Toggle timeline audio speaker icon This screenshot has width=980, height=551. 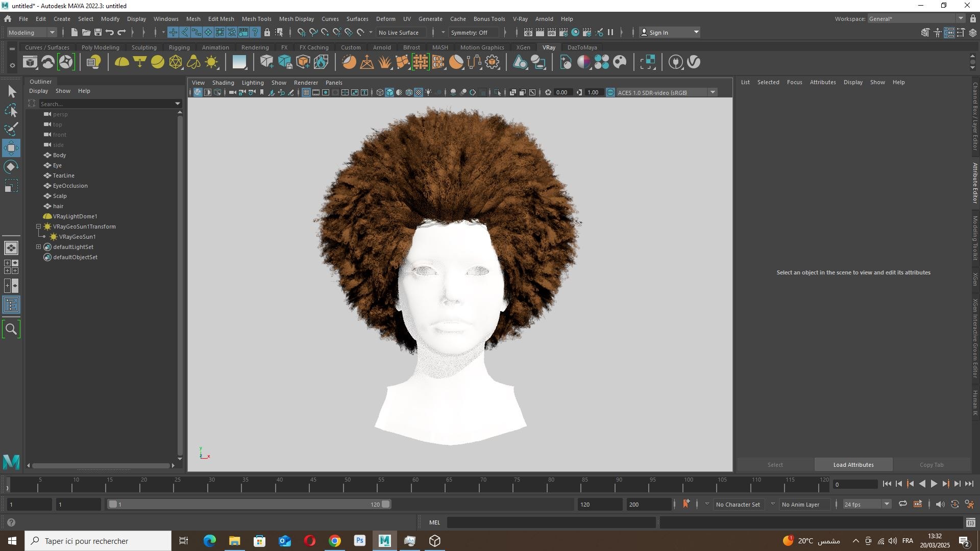coord(940,504)
